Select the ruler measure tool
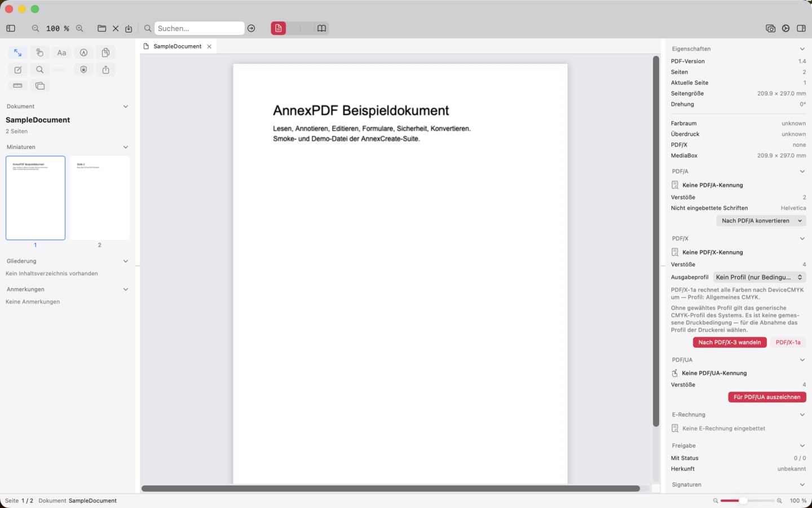This screenshot has width=812, height=508. click(x=18, y=86)
